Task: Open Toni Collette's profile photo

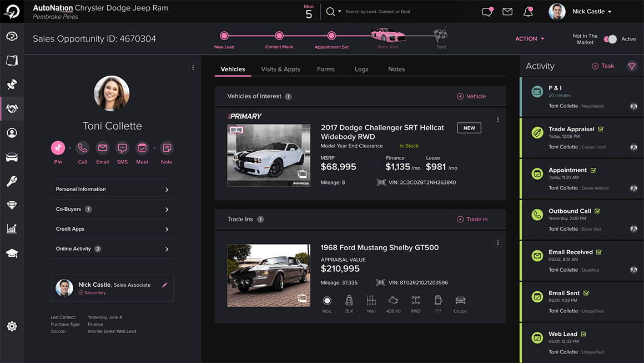Action: click(112, 93)
